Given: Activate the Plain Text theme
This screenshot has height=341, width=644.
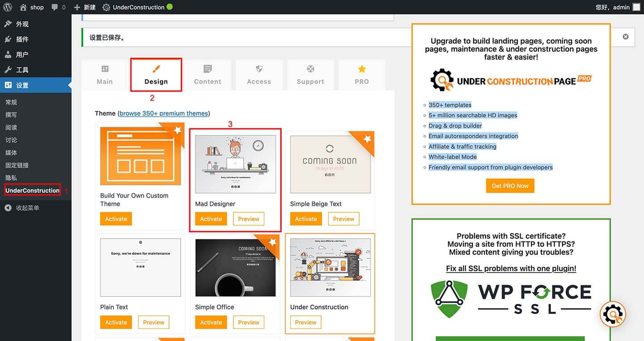Looking at the screenshot, I should click(x=116, y=322).
